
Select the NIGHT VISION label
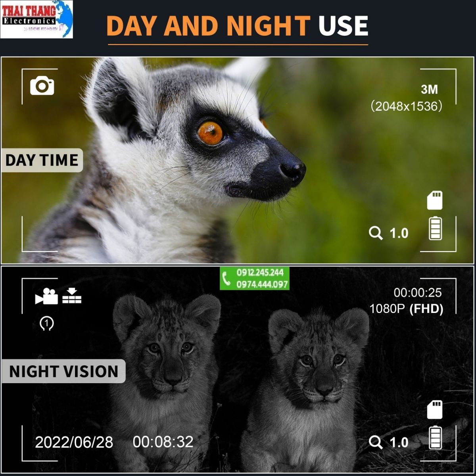pyautogui.click(x=63, y=371)
